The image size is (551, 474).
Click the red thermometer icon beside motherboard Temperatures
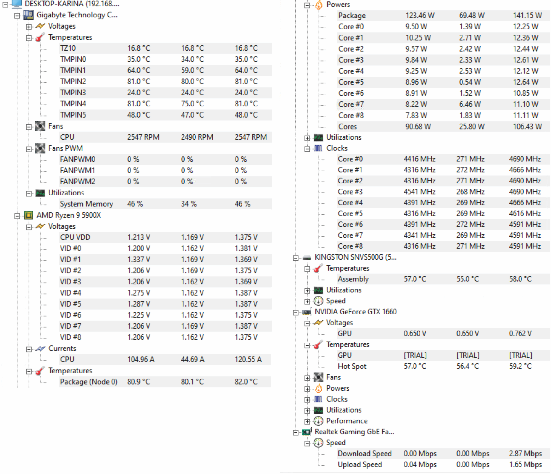[40, 37]
